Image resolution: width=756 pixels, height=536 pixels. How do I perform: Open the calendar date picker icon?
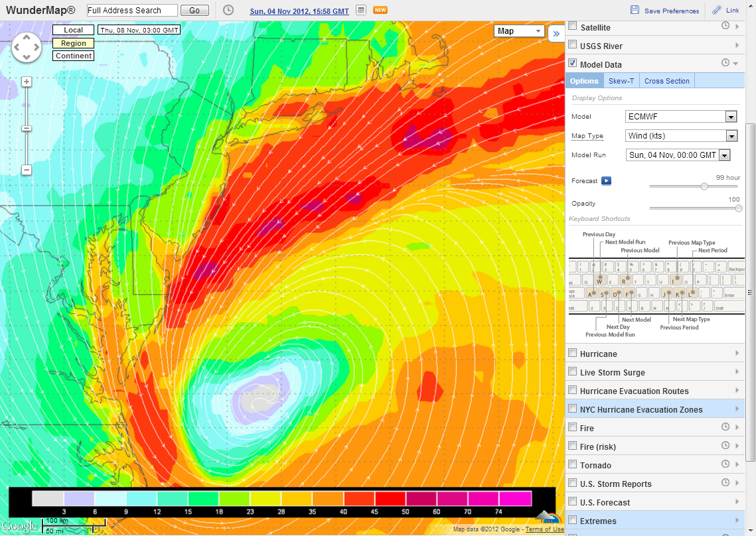coord(360,10)
